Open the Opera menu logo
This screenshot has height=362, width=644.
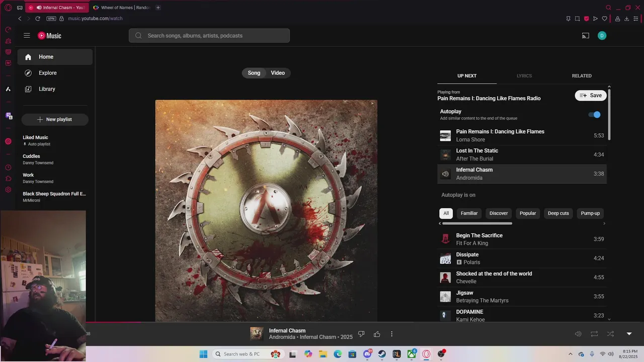pos(8,8)
